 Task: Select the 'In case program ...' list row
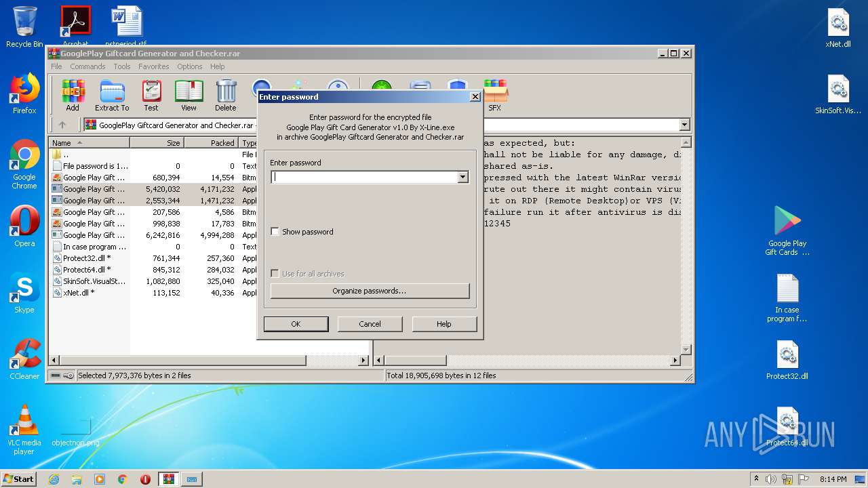pyautogui.click(x=153, y=247)
